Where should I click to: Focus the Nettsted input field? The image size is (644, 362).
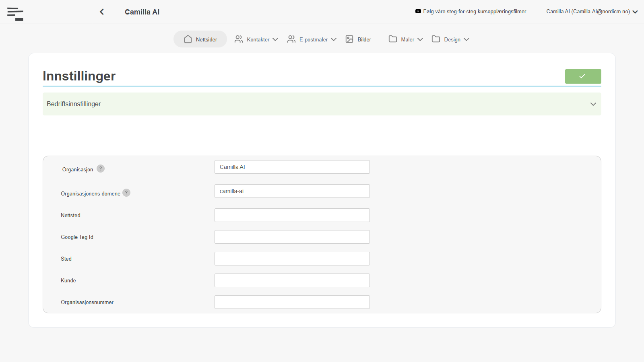tap(292, 215)
